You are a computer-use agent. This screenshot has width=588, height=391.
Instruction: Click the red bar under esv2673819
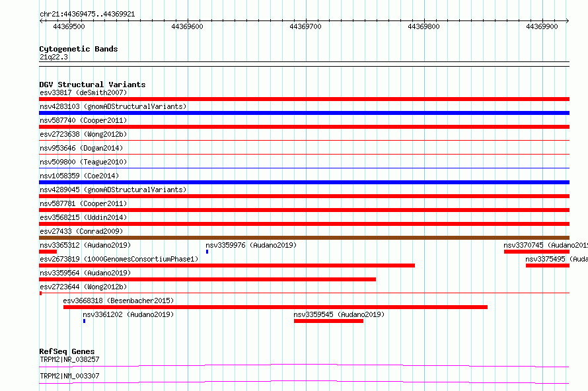pyautogui.click(x=227, y=266)
